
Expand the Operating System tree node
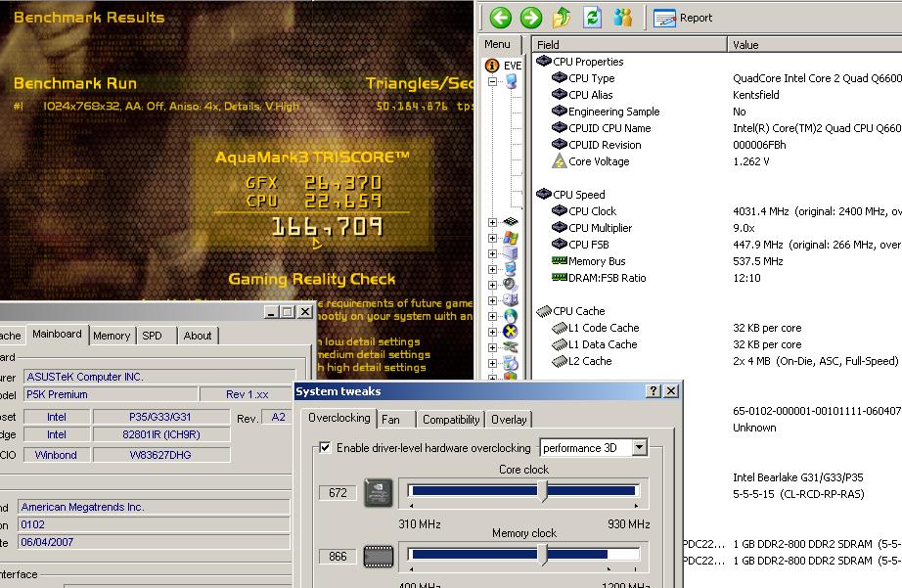tap(492, 238)
